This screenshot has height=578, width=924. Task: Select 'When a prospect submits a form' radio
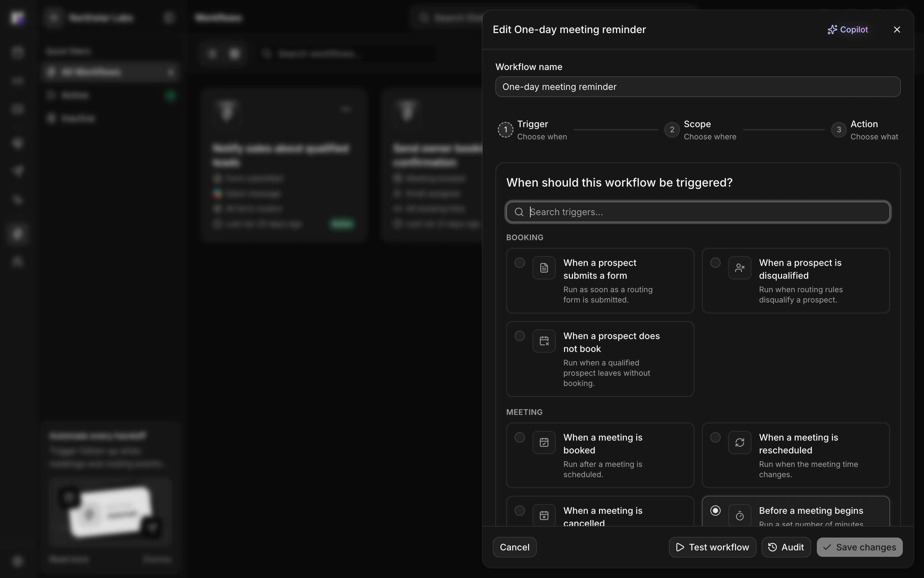[519, 263]
